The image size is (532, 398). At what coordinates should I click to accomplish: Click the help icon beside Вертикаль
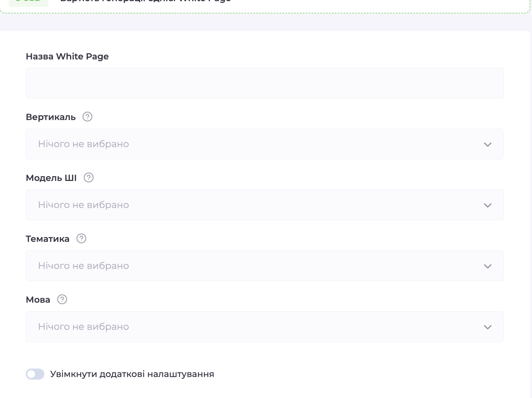(x=87, y=117)
